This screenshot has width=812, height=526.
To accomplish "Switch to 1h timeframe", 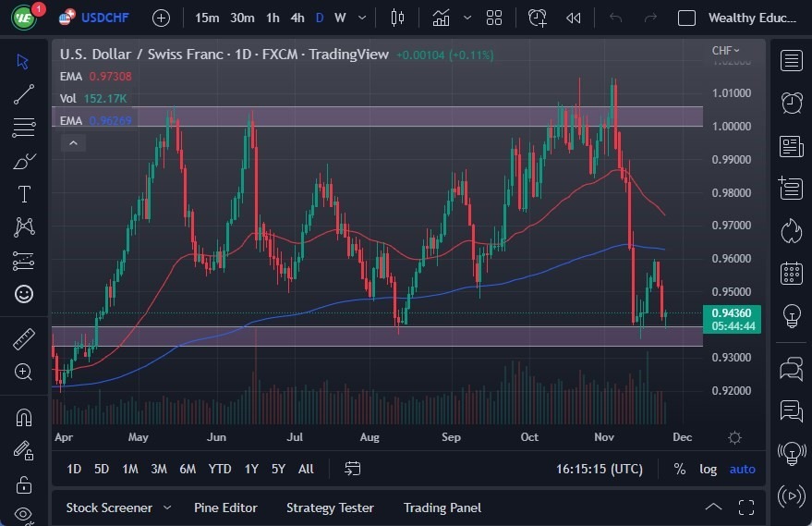I will [x=273, y=18].
